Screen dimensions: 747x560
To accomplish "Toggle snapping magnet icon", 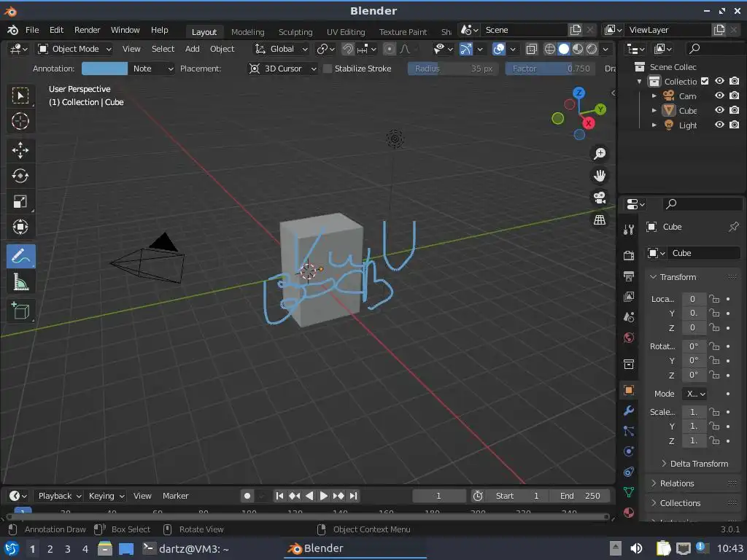I will click(x=348, y=49).
